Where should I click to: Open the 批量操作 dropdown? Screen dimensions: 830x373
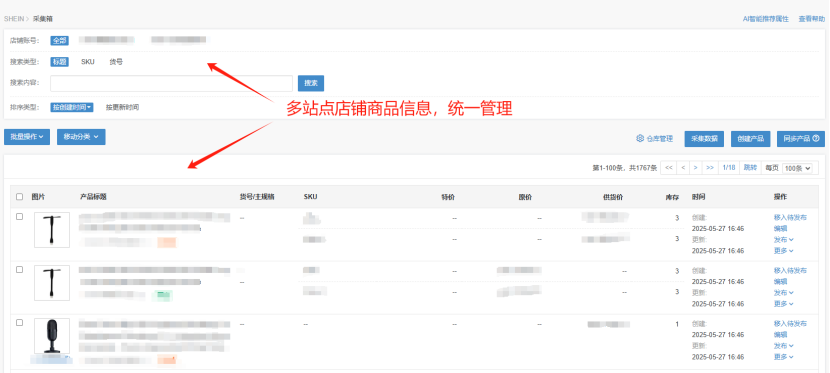click(27, 137)
